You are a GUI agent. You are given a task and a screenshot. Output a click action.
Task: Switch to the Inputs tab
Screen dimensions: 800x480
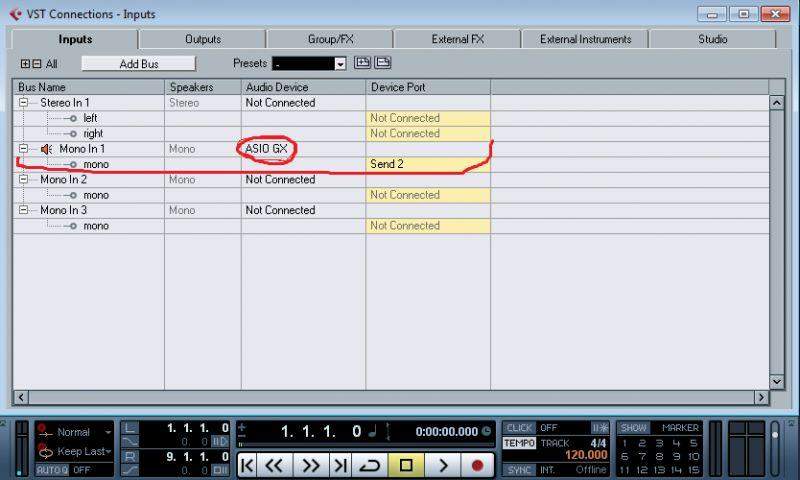tap(75, 39)
